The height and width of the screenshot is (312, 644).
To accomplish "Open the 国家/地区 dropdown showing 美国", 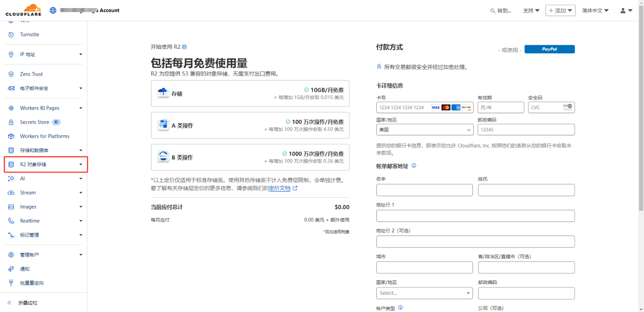I will point(424,129).
